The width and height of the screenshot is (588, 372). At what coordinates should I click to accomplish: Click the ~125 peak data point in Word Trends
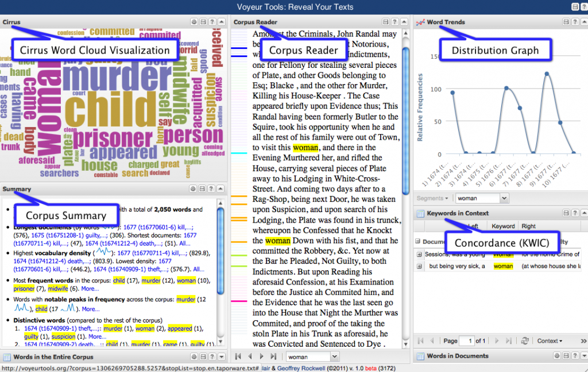tap(547, 74)
